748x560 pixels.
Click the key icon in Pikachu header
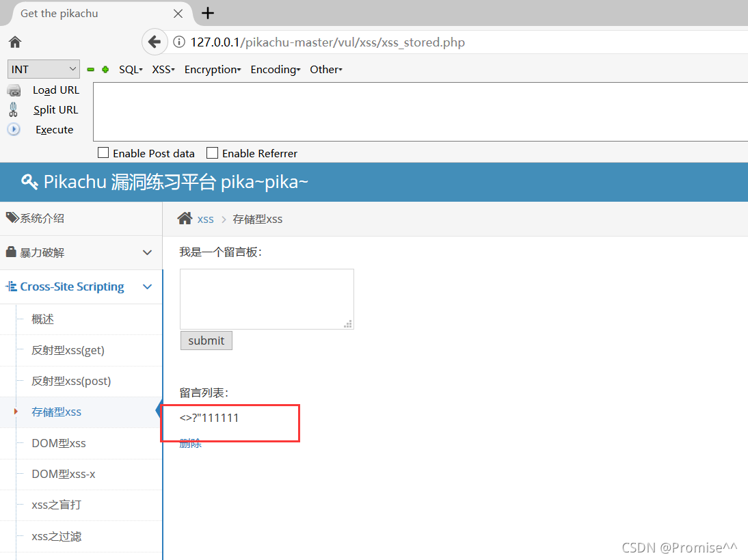(29, 182)
